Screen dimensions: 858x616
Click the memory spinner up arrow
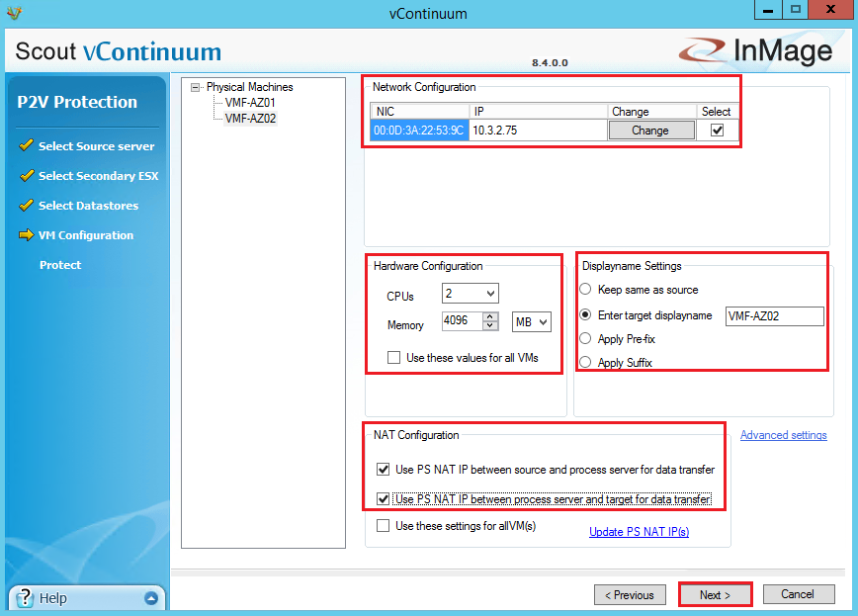(490, 317)
